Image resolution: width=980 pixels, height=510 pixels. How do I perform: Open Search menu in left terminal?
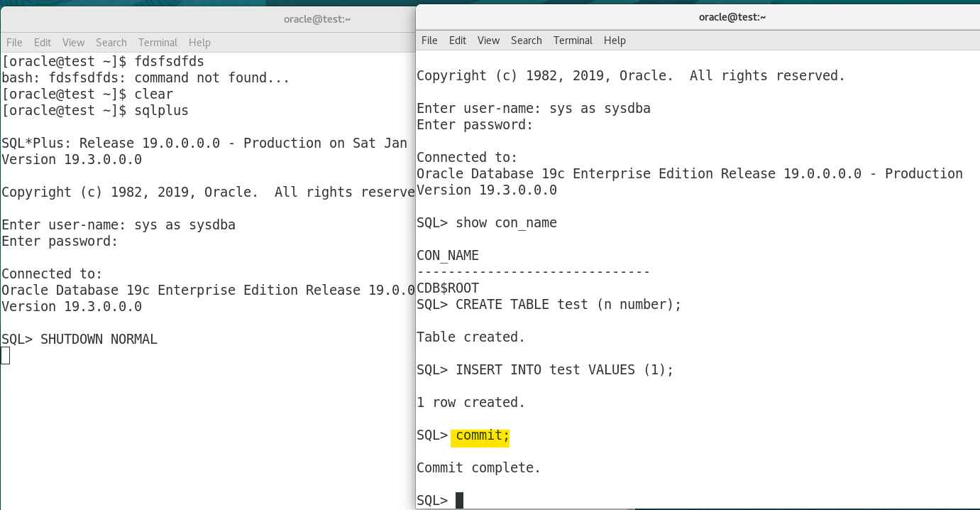pyautogui.click(x=111, y=43)
